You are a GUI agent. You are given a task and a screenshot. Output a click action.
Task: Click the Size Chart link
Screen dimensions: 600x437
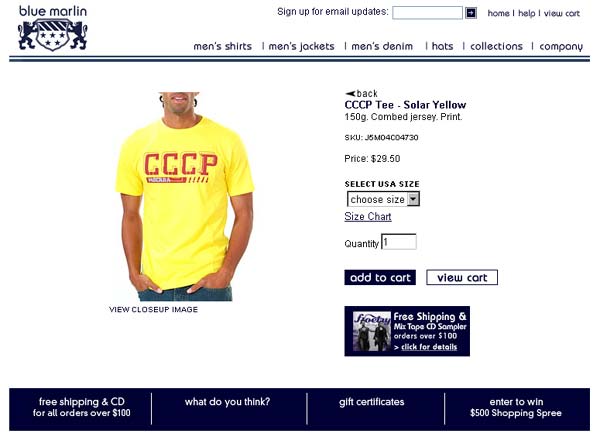click(368, 217)
